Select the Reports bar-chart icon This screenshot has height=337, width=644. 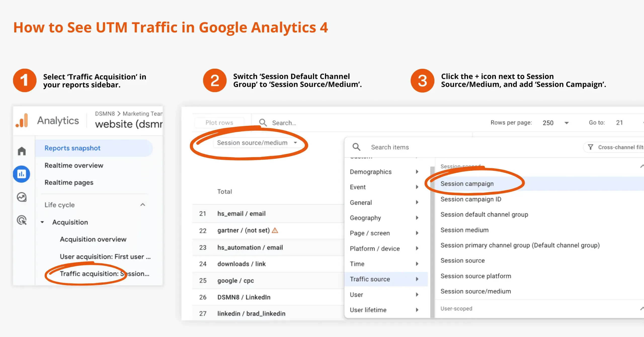click(x=22, y=174)
